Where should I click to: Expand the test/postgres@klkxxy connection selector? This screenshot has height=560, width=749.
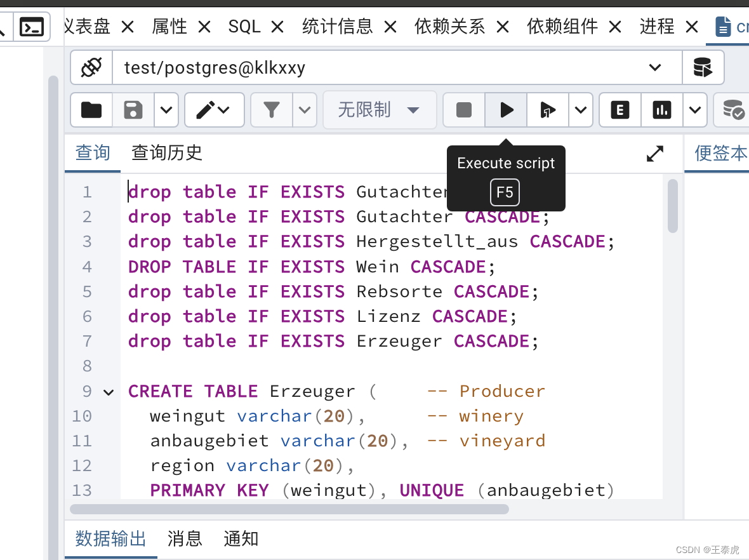(x=654, y=67)
